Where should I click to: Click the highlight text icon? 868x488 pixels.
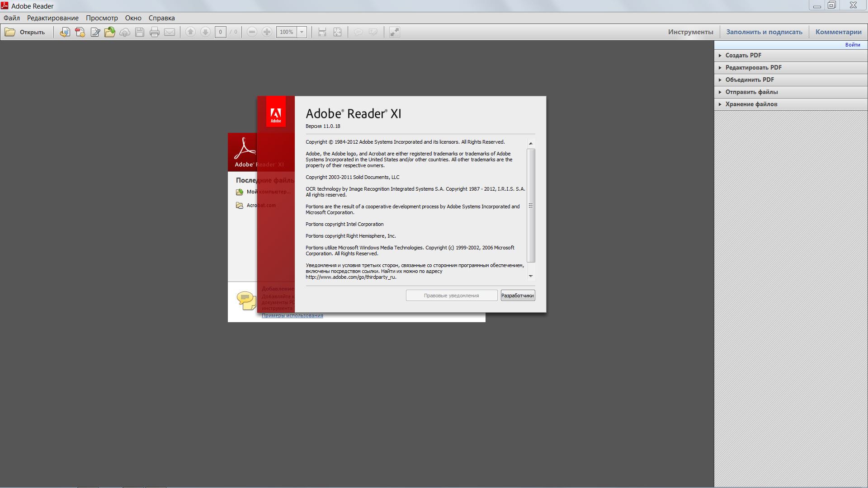(x=373, y=32)
